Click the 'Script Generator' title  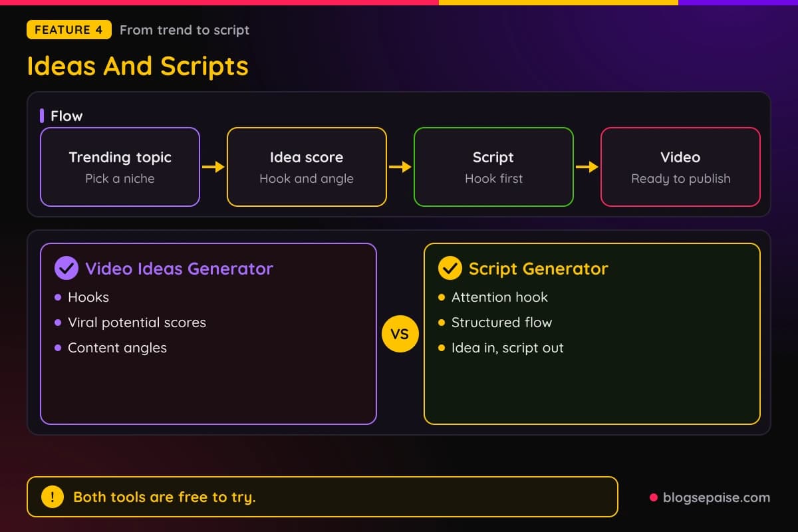(538, 269)
